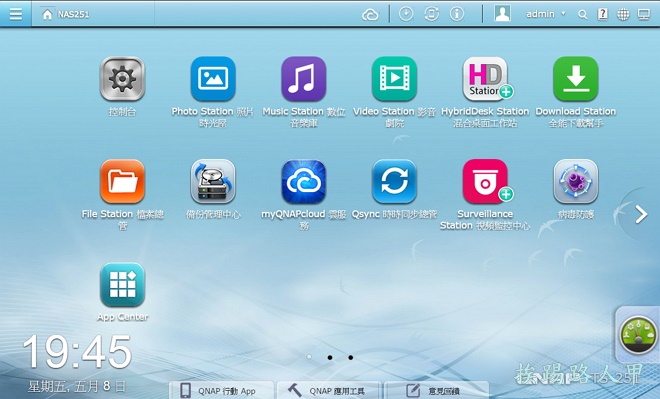The height and width of the screenshot is (399, 660).
Task: Launch Photo Station app
Action: click(x=213, y=79)
